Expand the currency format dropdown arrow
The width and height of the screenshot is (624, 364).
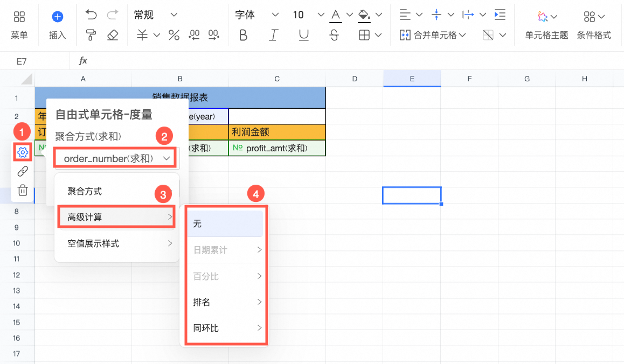click(x=157, y=36)
